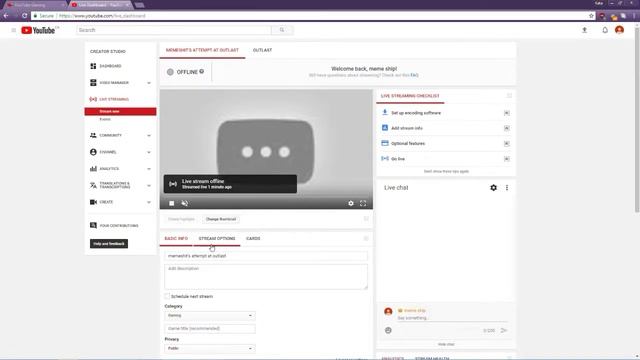Bookmark this page with the star icon
Viewport: 640px width, 360px height.
click(591, 16)
